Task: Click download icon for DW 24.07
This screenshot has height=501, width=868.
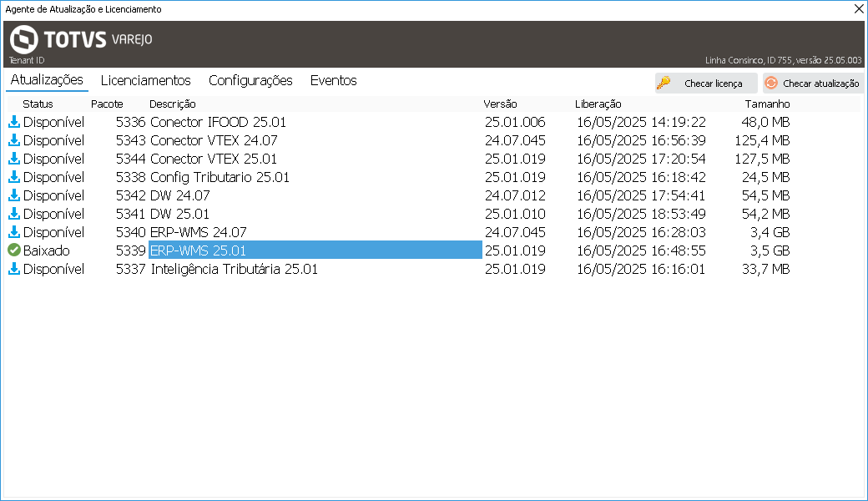Action: point(14,195)
